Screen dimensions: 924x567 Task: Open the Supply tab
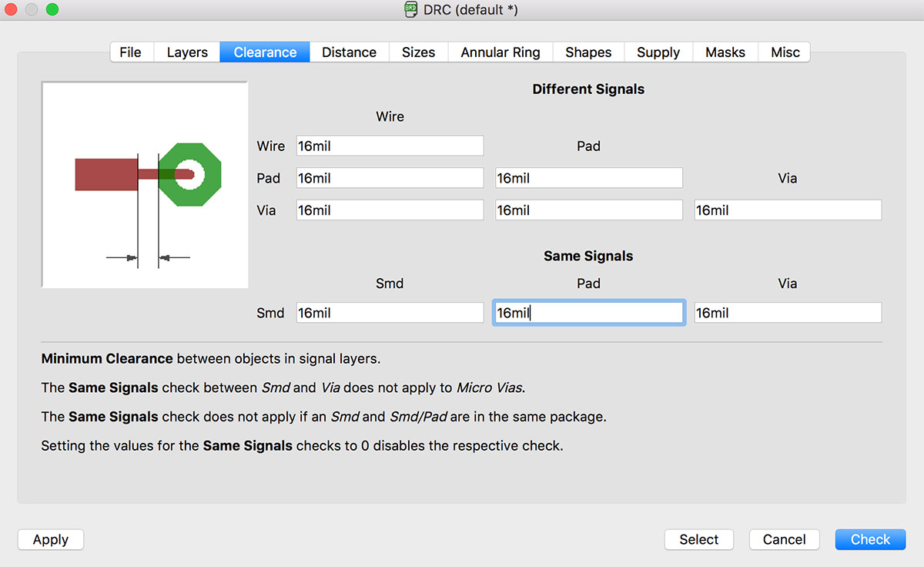658,52
